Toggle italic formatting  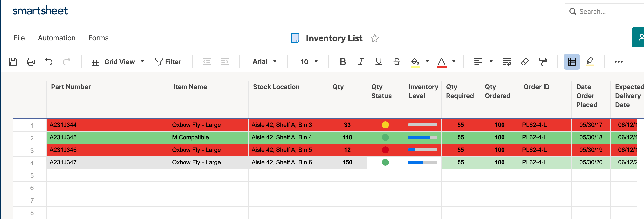[361, 61]
